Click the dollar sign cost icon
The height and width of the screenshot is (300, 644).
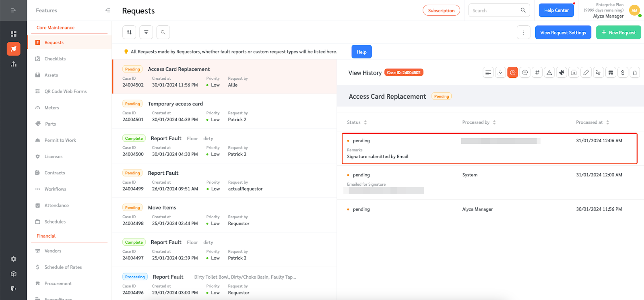623,72
